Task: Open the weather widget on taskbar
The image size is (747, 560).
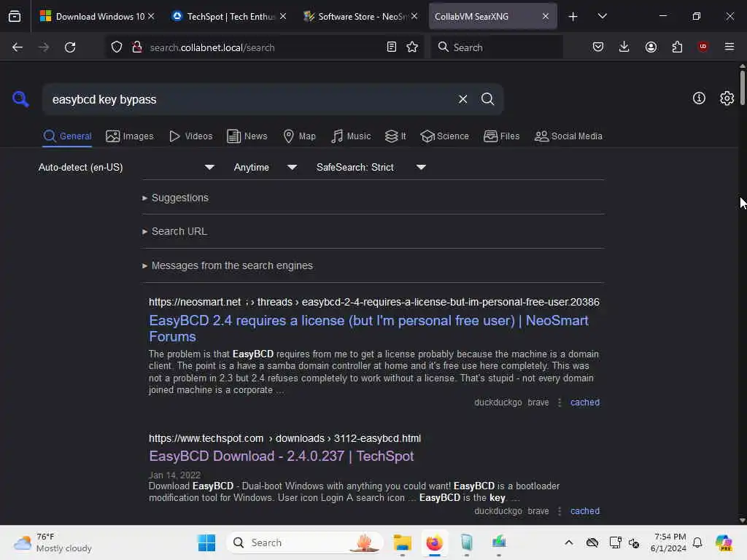Action: [53, 542]
